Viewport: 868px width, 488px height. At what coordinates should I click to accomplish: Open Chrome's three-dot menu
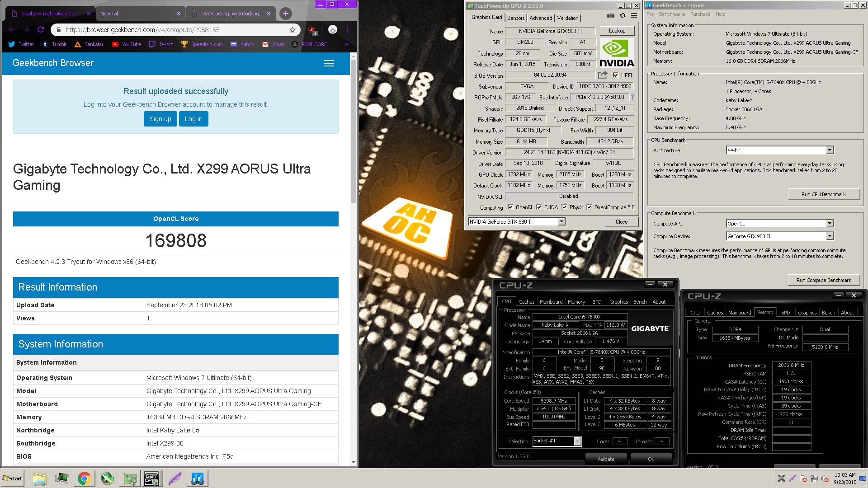(x=347, y=30)
